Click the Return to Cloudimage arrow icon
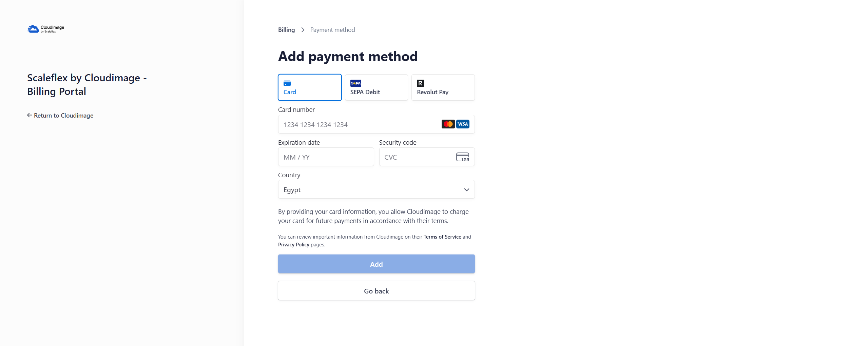The height and width of the screenshot is (346, 868). tap(30, 116)
